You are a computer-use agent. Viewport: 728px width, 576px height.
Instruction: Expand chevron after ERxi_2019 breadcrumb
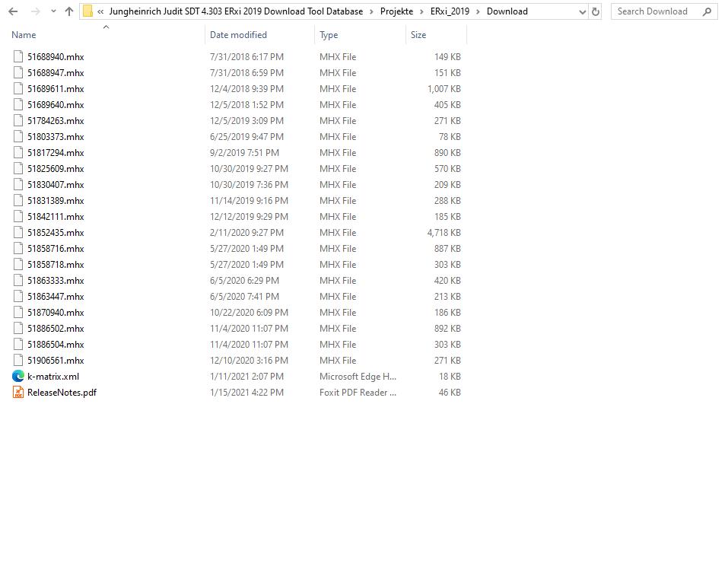(x=478, y=11)
